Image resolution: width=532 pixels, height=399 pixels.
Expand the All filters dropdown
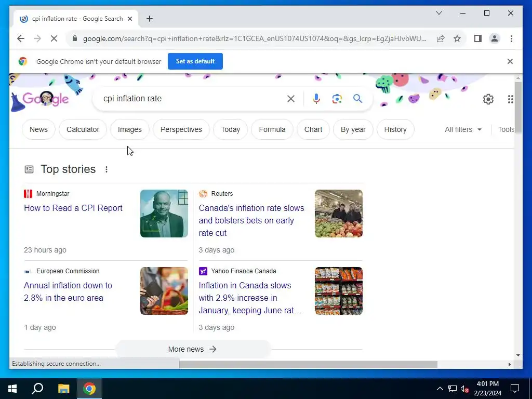point(463,129)
